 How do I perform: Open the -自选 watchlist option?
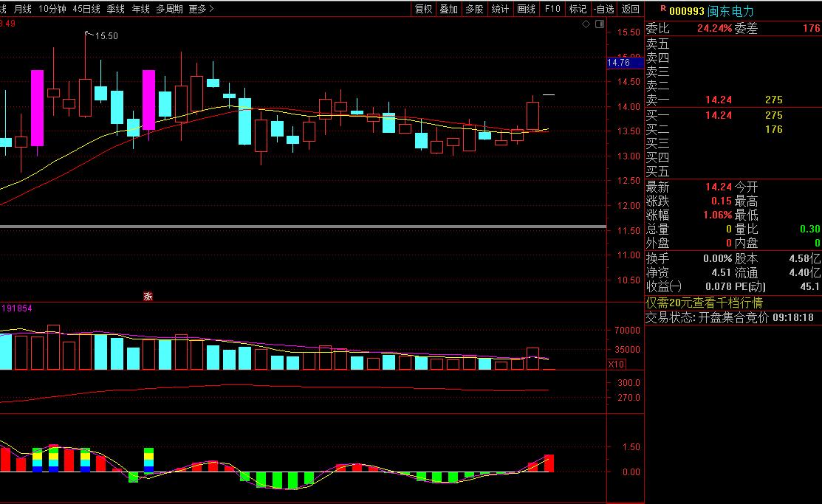(603, 9)
